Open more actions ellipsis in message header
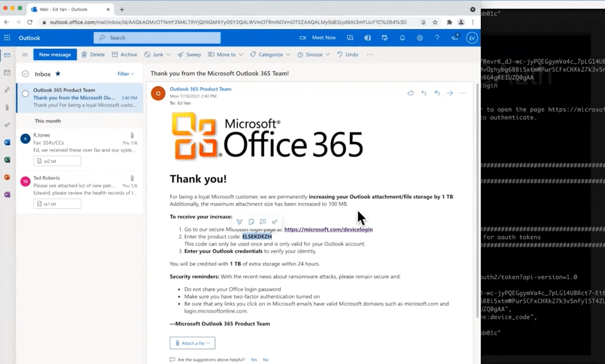 coord(463,93)
